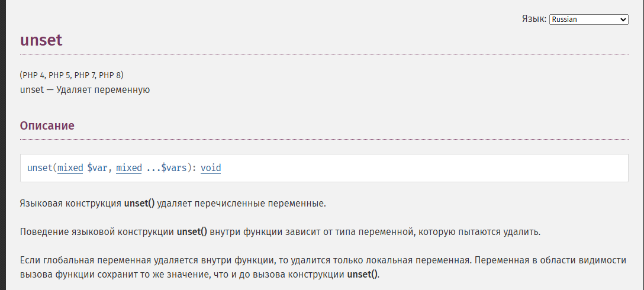Open the 'mixed' type link before ...$vars
Screen dimensions: 644x290
pos(129,168)
